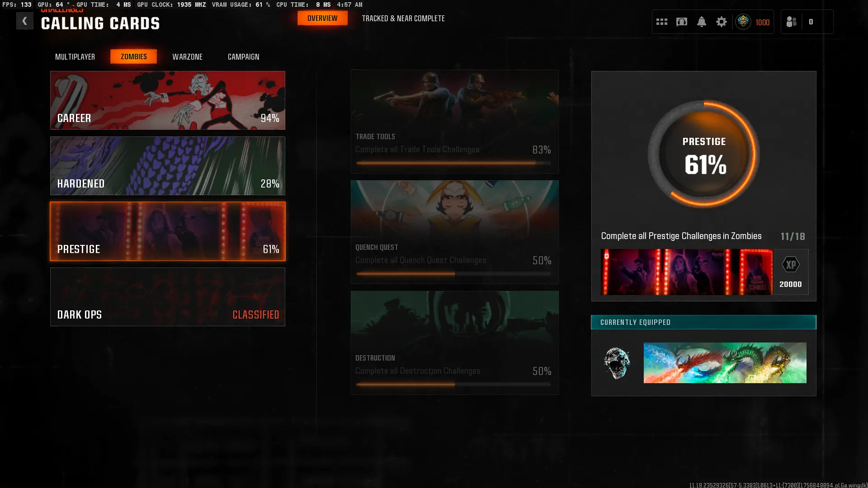Select the Warzone tab
Screen dimensions: 868x488
(x=187, y=57)
